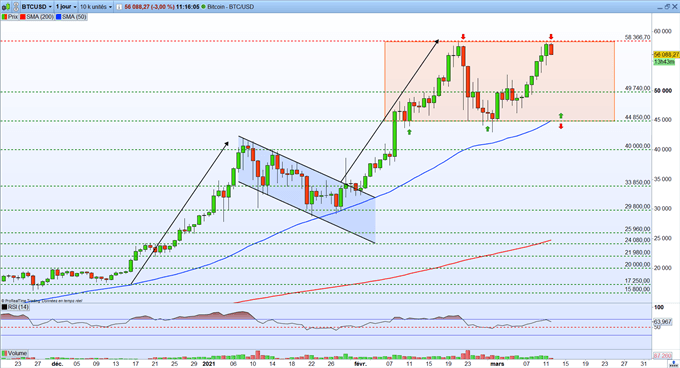The height and width of the screenshot is (368, 680).
Task: Click the 17 250,00 level label
Action: pyautogui.click(x=638, y=281)
